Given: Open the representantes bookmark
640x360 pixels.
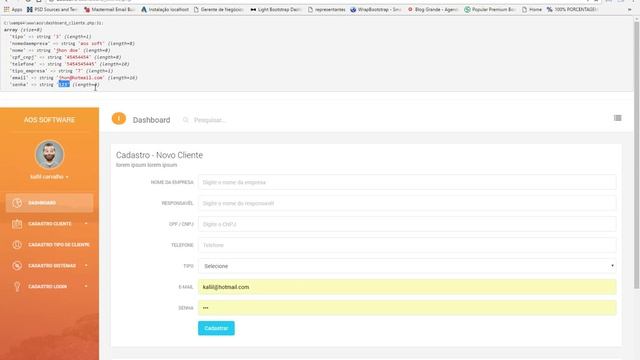Looking at the screenshot, I should [327, 9].
